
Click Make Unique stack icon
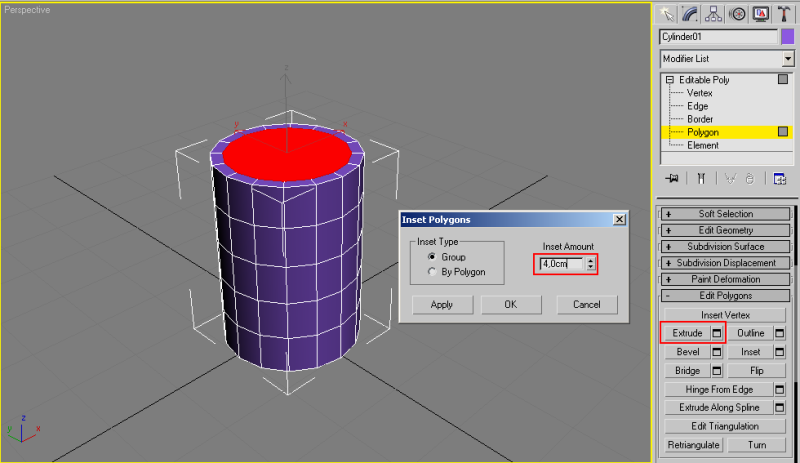point(730,179)
